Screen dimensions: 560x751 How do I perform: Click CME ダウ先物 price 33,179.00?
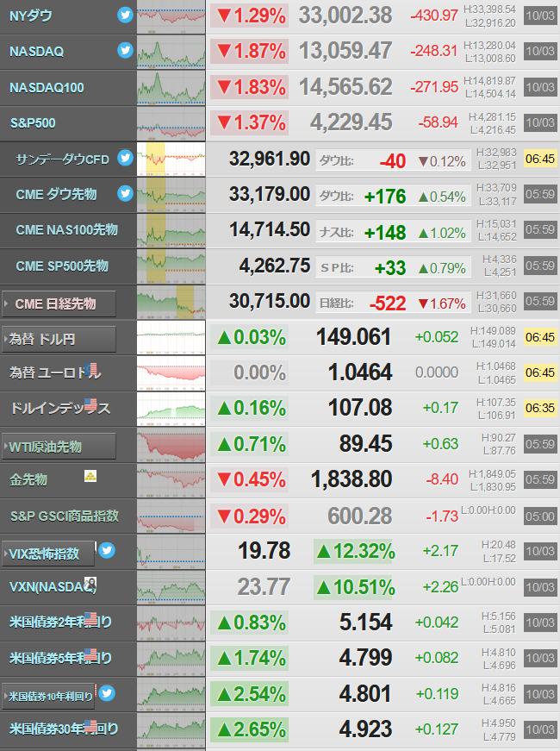270,194
